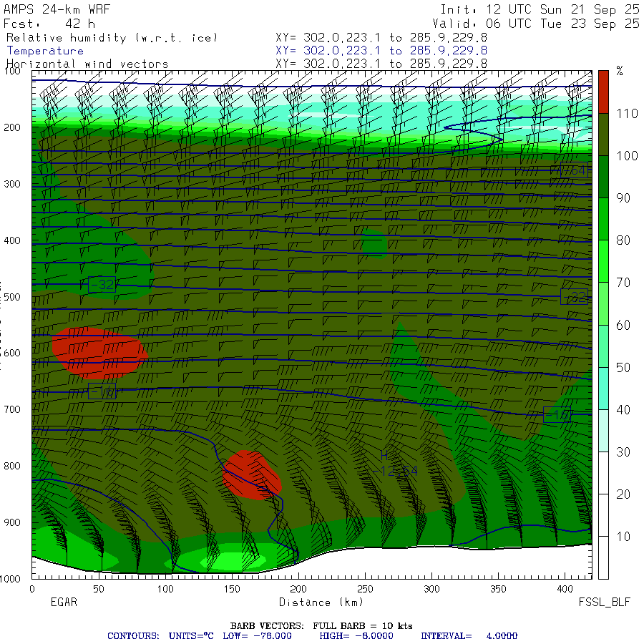Click the 'LOW= -76.000' contour value
The width and height of the screenshot is (644, 644).
coord(257,636)
